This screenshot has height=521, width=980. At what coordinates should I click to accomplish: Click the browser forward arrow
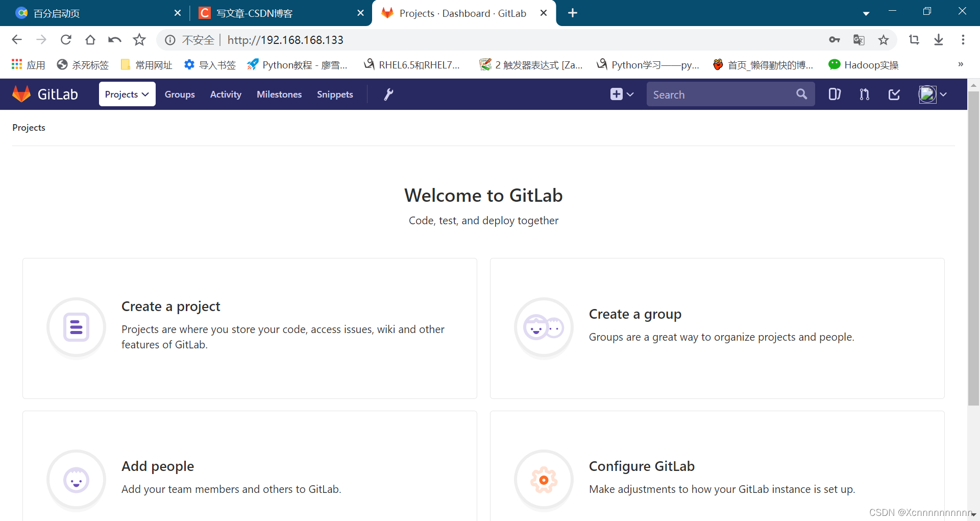pyautogui.click(x=41, y=39)
